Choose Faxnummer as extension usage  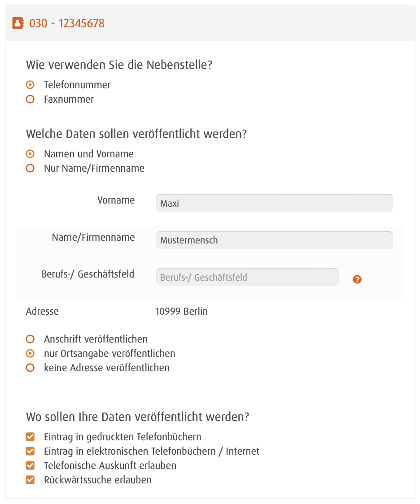pyautogui.click(x=30, y=99)
